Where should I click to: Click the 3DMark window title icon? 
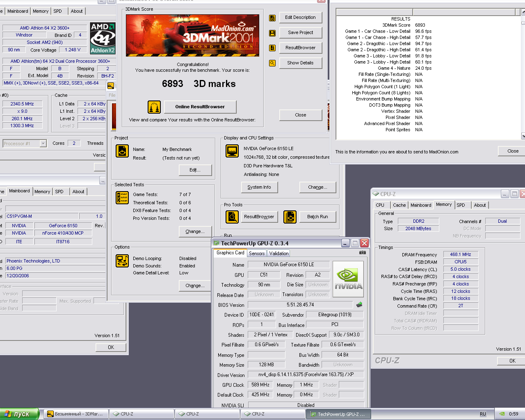click(111, 85)
